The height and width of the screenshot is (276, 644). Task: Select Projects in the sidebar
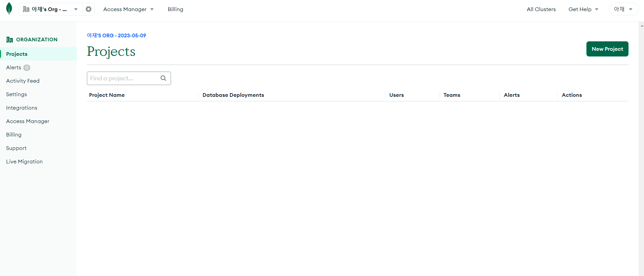tap(38, 54)
